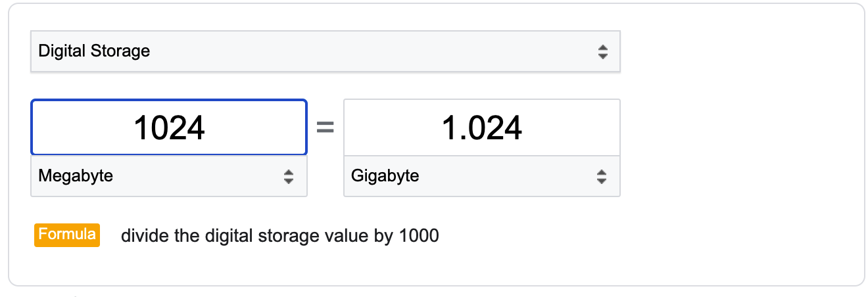Click the number 1000 in the formula
Screen dimensions: 868x297
[419, 235]
